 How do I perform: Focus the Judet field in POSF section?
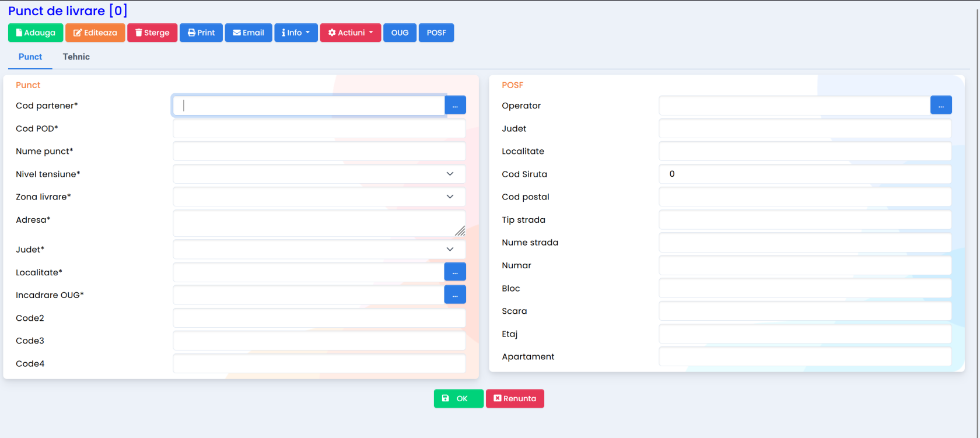805,128
